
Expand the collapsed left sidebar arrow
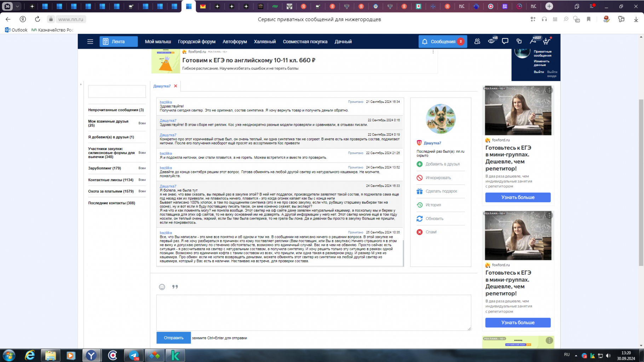click(x=81, y=84)
